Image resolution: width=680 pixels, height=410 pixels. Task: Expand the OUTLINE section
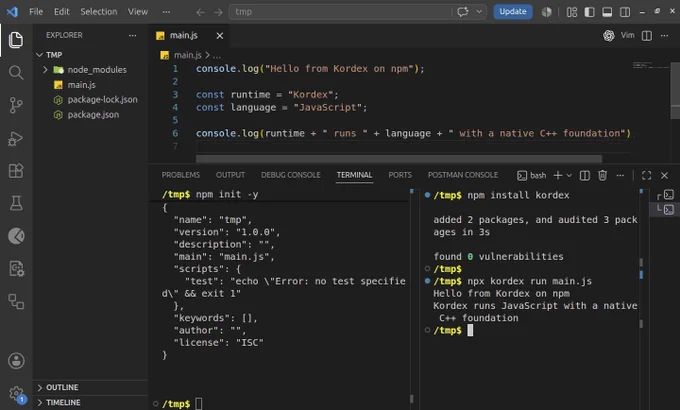pos(62,387)
